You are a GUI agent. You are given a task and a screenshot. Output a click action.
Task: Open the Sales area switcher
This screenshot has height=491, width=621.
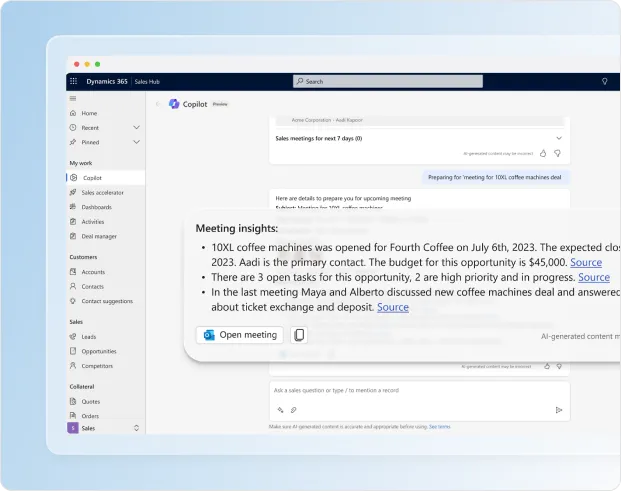pos(136,428)
